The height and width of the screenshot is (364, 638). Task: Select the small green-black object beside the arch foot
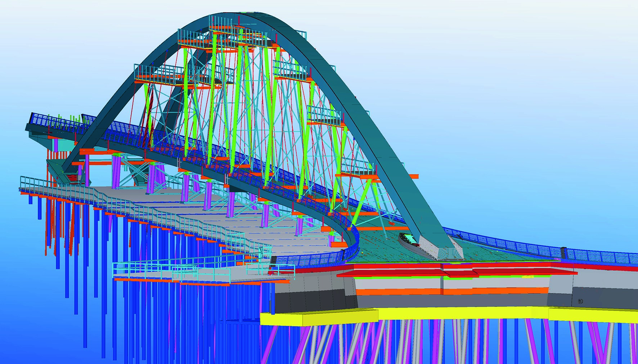click(x=409, y=239)
